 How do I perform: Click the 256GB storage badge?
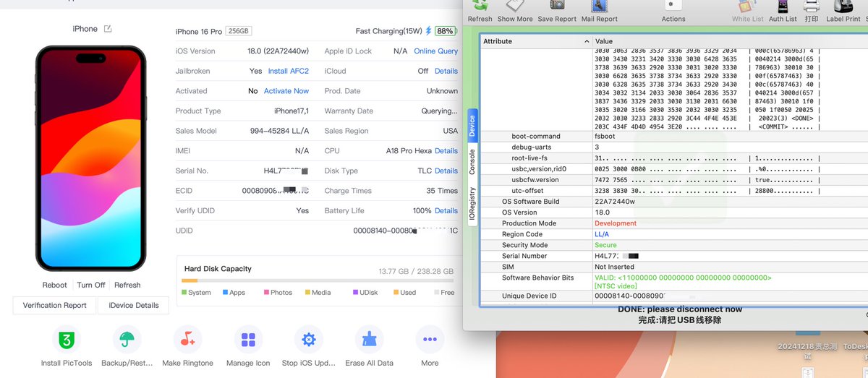click(238, 31)
